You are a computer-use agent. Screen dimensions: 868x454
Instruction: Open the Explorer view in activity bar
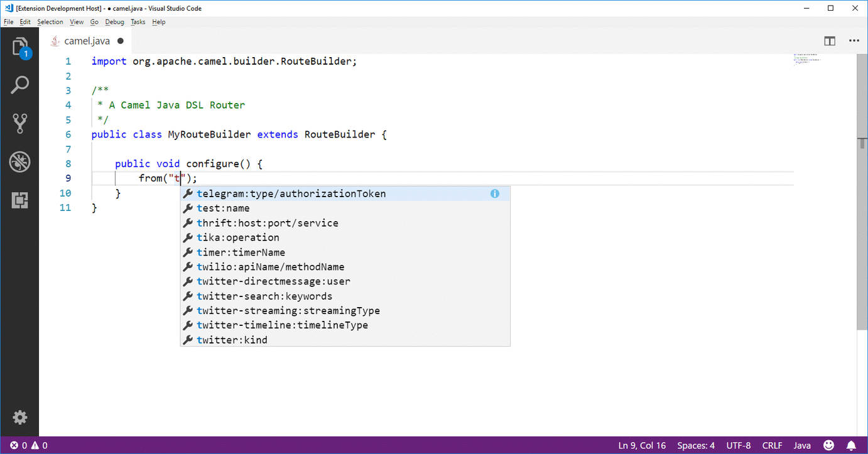pos(19,48)
